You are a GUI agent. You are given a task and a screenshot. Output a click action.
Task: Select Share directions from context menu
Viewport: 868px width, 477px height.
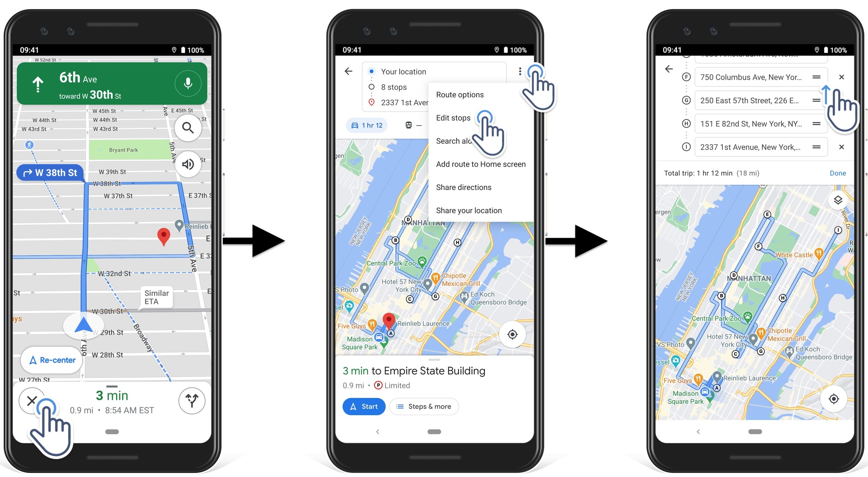(x=464, y=187)
